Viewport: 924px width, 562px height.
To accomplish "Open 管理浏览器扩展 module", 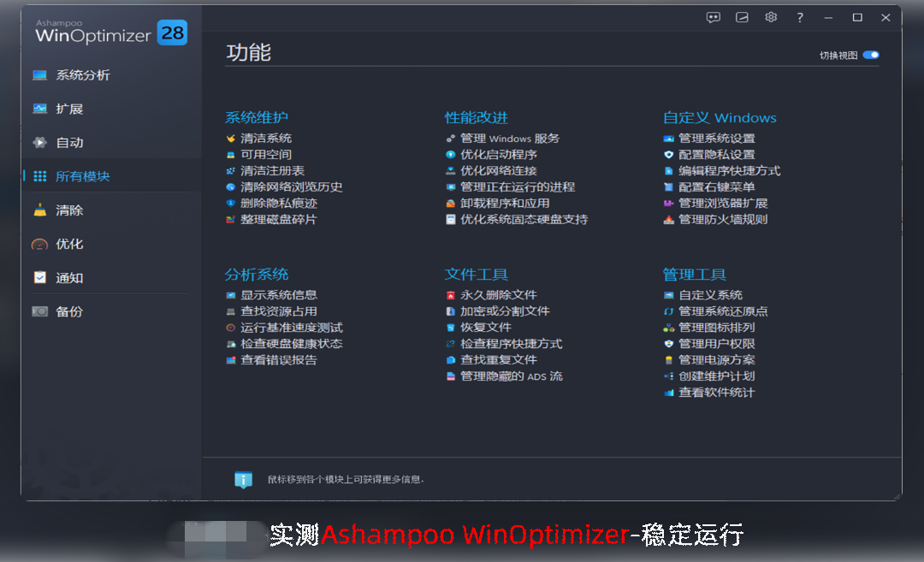I will pos(723,204).
